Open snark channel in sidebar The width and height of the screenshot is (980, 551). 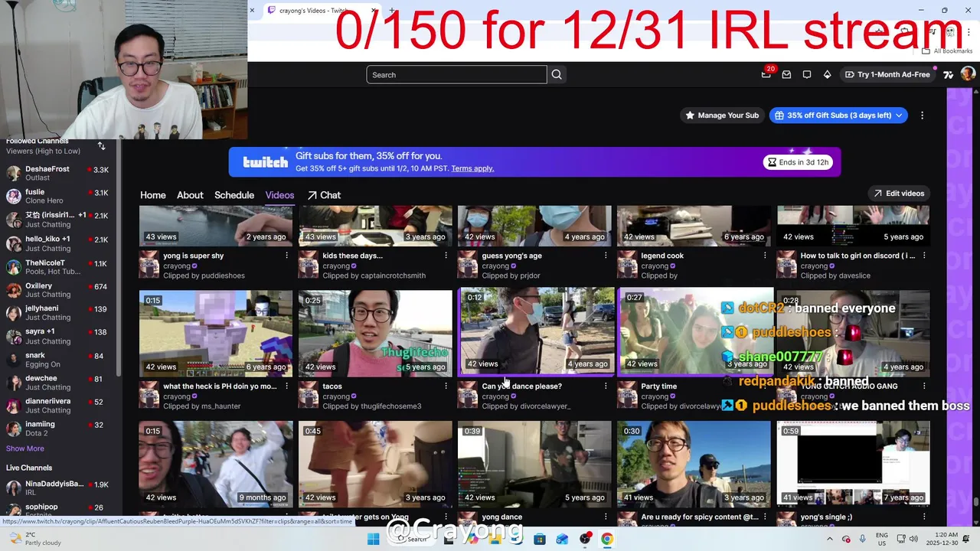point(58,360)
